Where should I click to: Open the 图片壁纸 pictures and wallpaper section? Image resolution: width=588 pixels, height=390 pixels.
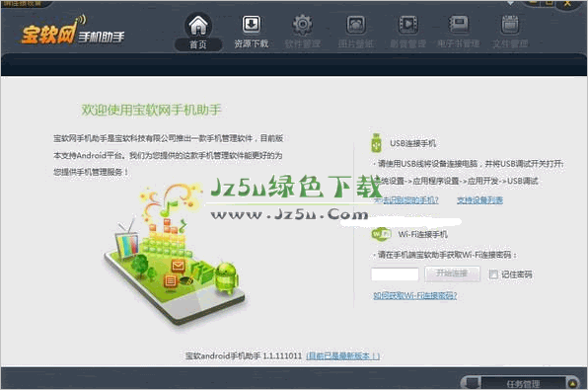pos(355,32)
